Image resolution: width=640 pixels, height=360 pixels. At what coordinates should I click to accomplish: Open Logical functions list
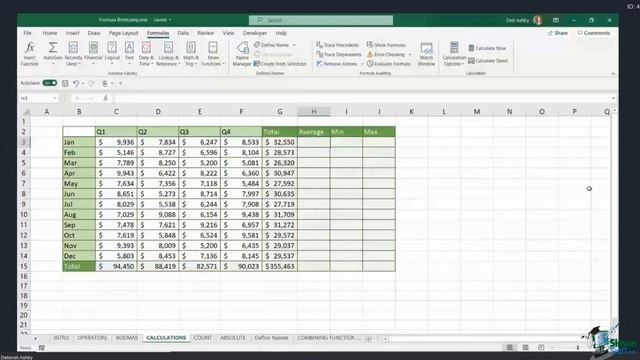[112, 53]
